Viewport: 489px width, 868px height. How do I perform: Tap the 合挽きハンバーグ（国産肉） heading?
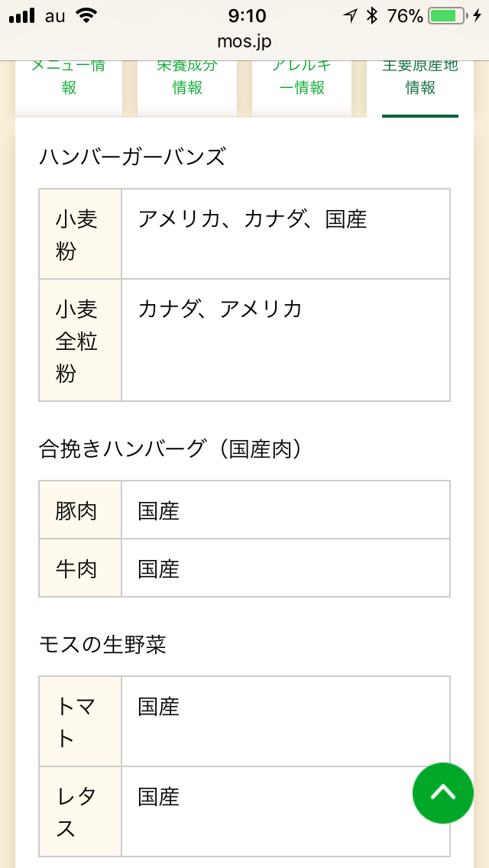[x=171, y=449]
